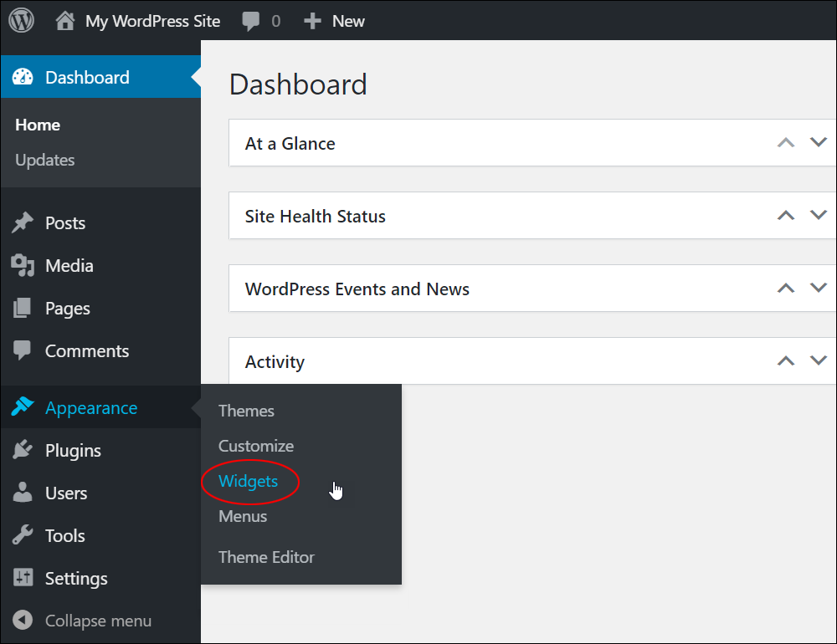Viewport: 837px width, 644px height.
Task: Click the plus icon next to New
Action: [x=312, y=22]
